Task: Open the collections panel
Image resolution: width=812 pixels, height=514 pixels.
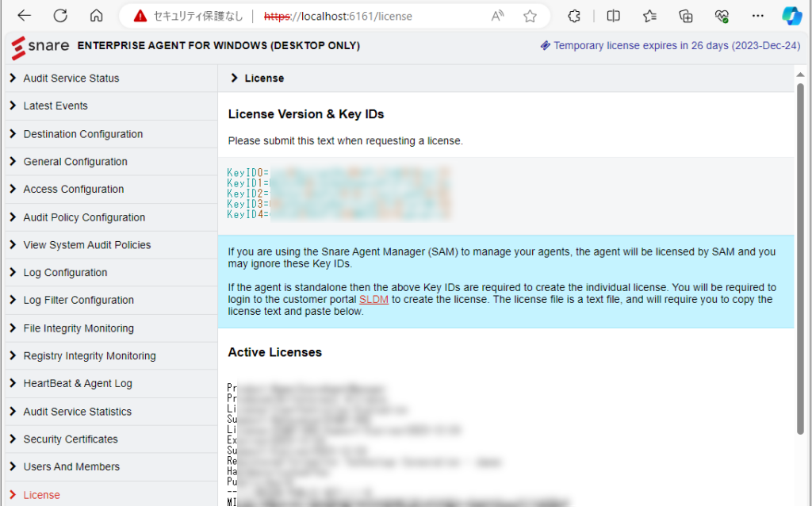Action: point(686,16)
